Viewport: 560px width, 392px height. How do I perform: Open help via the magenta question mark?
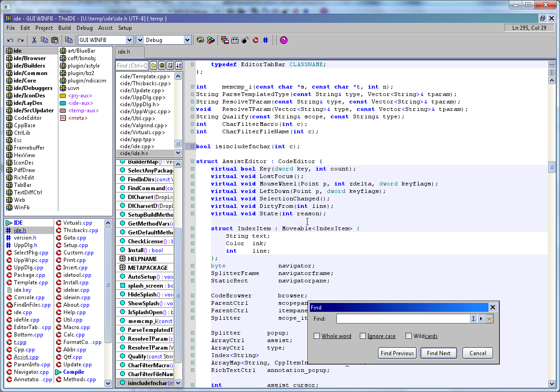click(283, 40)
